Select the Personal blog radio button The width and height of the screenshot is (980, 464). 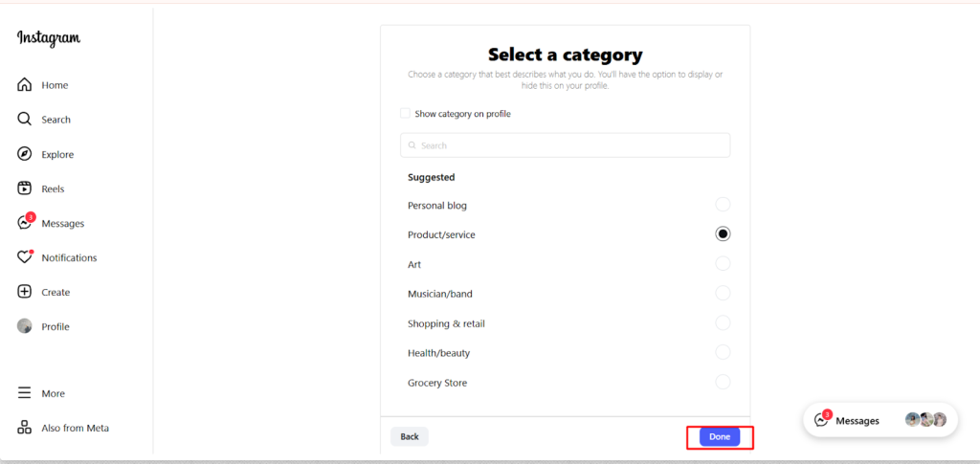pyautogui.click(x=723, y=205)
